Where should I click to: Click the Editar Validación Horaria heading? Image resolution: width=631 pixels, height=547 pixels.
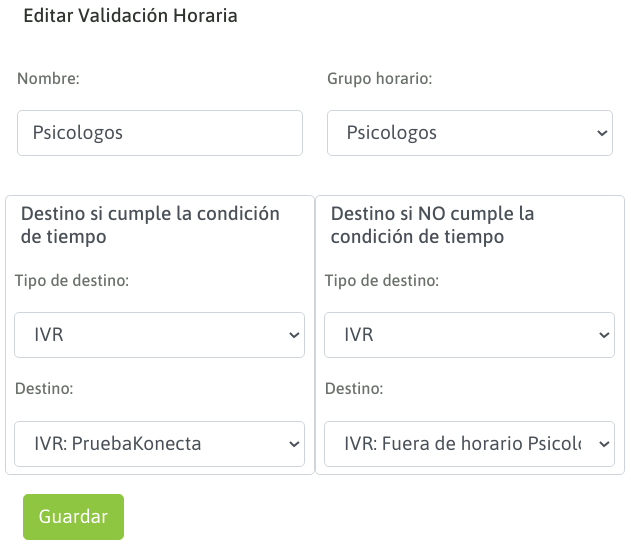tap(130, 17)
